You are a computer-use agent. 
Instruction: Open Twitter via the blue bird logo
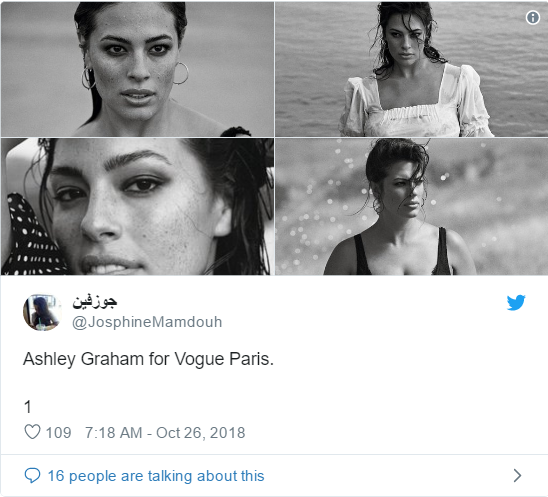point(516,302)
